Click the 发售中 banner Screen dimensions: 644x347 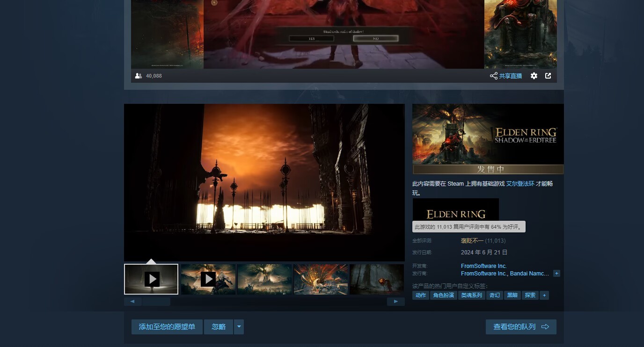tap(488, 169)
